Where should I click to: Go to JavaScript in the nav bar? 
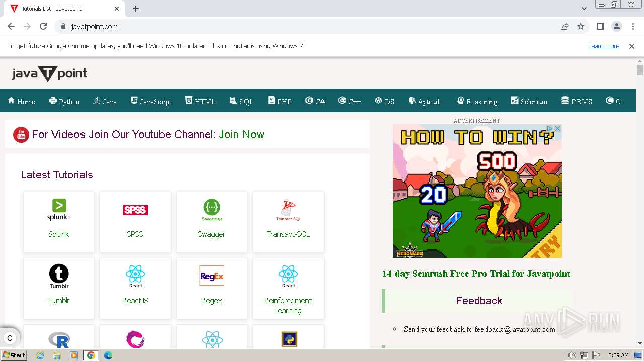[151, 101]
